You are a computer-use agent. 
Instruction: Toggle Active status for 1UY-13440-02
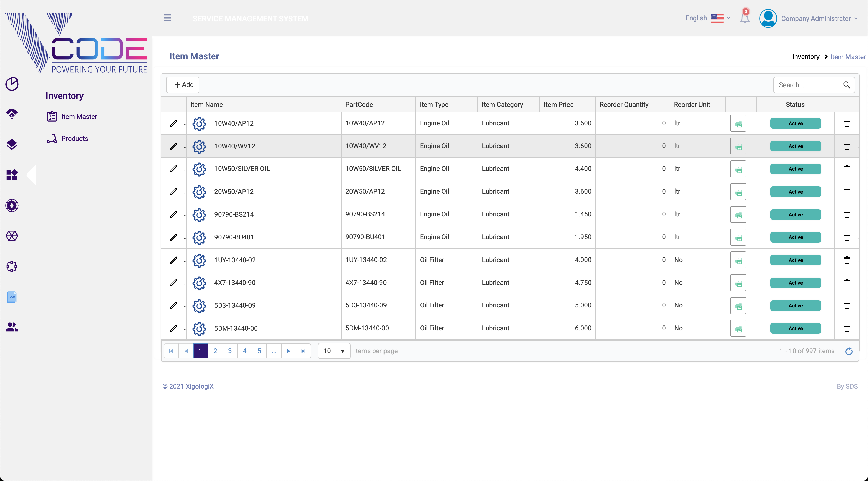(795, 260)
